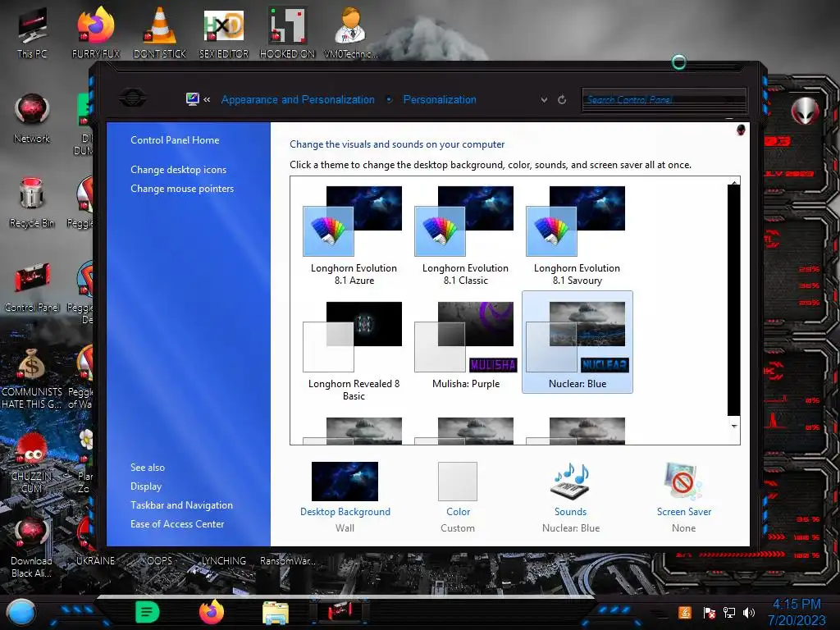This screenshot has width=840, height=630.
Task: Click the monitor icon in the address bar
Action: tap(192, 99)
